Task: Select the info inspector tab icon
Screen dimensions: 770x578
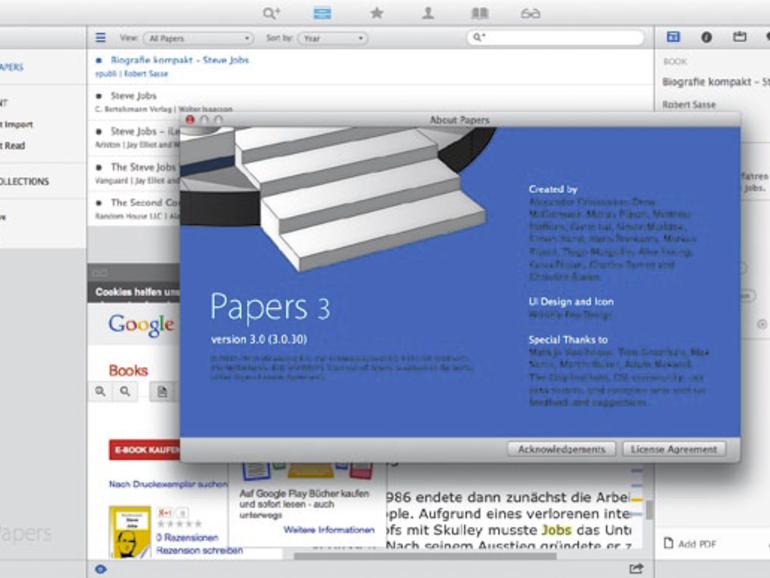Action: [706, 37]
